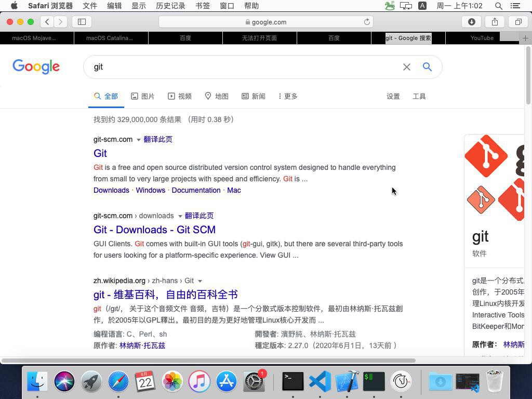Screen dimensions: 532x399
Task: Click the input source A icon
Action: pos(422,6)
